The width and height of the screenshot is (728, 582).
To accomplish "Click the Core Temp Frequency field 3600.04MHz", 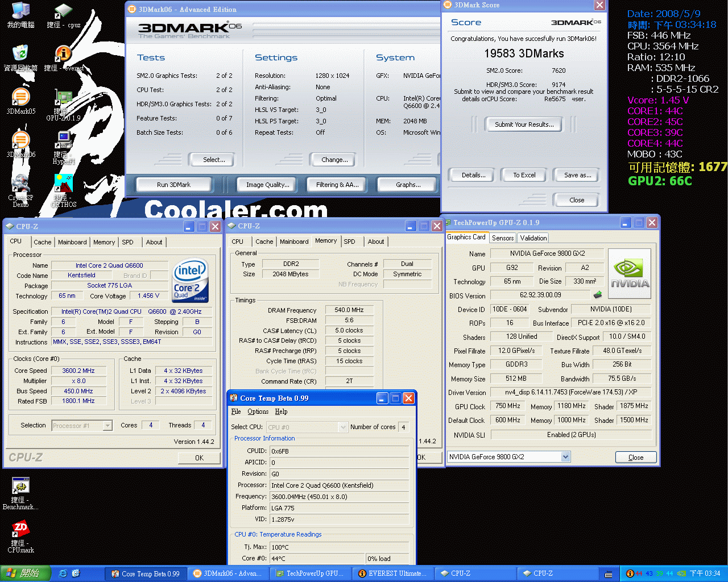I will pyautogui.click(x=339, y=497).
